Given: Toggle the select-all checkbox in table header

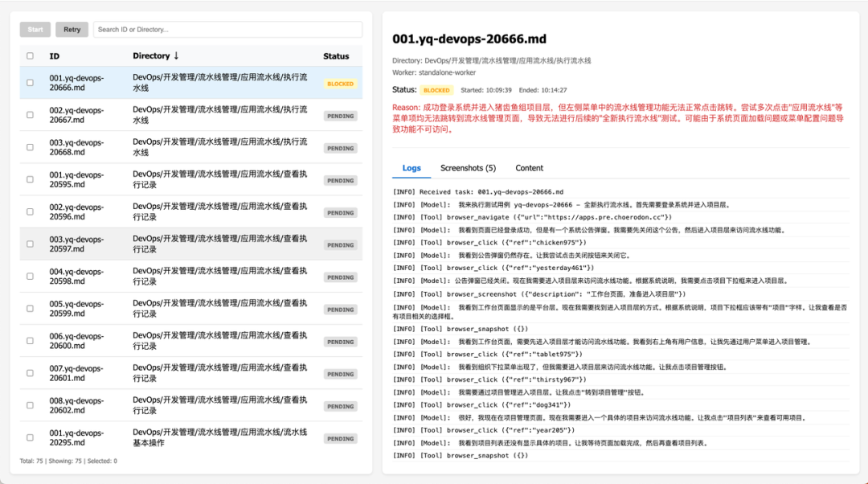Looking at the screenshot, I should (31, 56).
